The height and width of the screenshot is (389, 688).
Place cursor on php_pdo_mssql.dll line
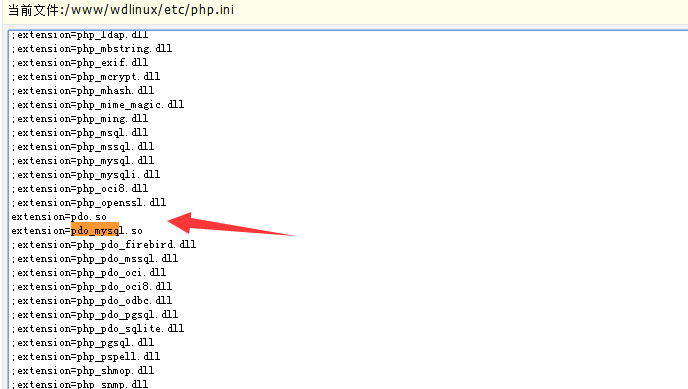pyautogui.click(x=95, y=259)
